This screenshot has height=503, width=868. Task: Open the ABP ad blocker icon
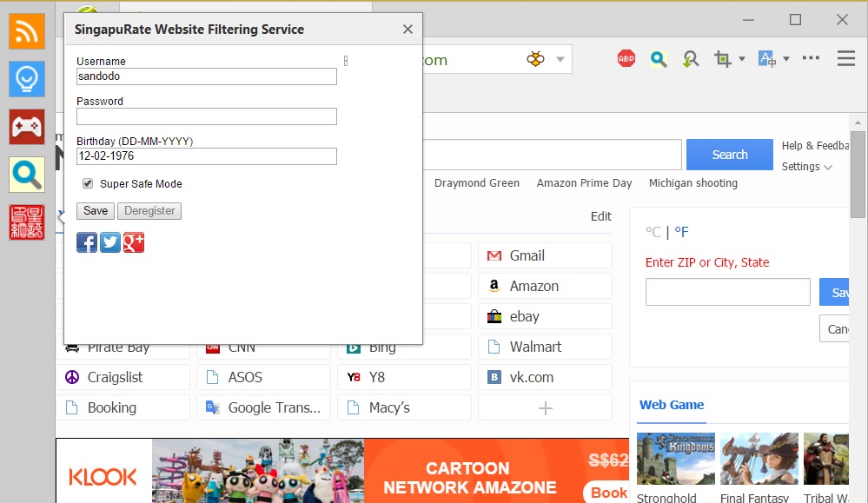click(x=626, y=59)
